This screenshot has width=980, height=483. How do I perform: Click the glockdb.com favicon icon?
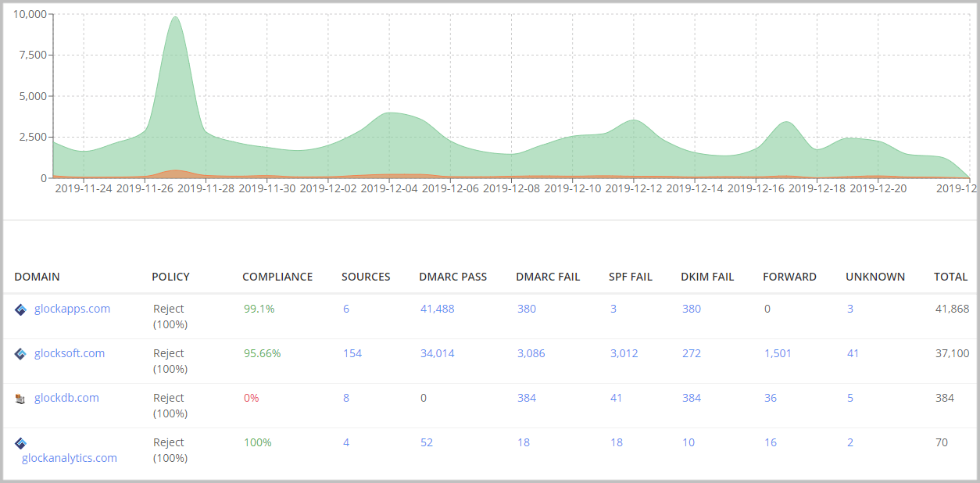coord(21,399)
